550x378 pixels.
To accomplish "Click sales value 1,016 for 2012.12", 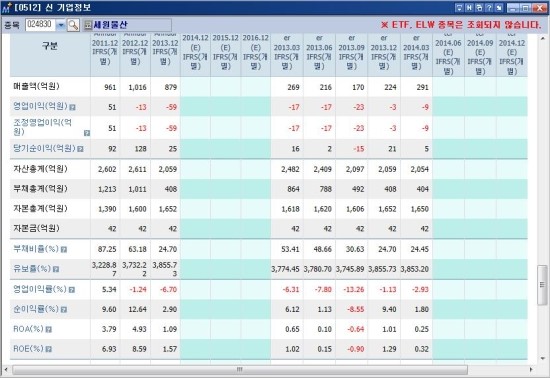I will pyautogui.click(x=137, y=87).
